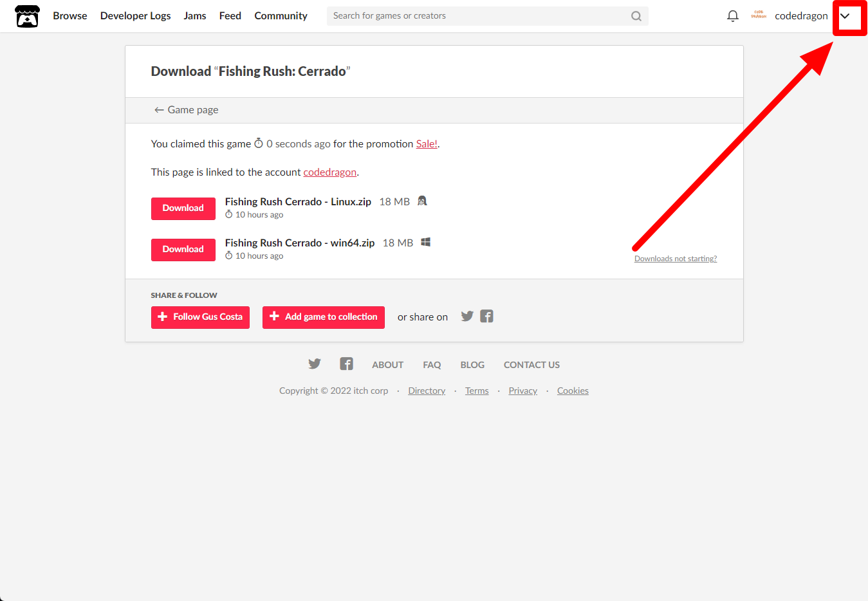The height and width of the screenshot is (601, 868).
Task: Open the Privacy link
Action: (x=522, y=391)
